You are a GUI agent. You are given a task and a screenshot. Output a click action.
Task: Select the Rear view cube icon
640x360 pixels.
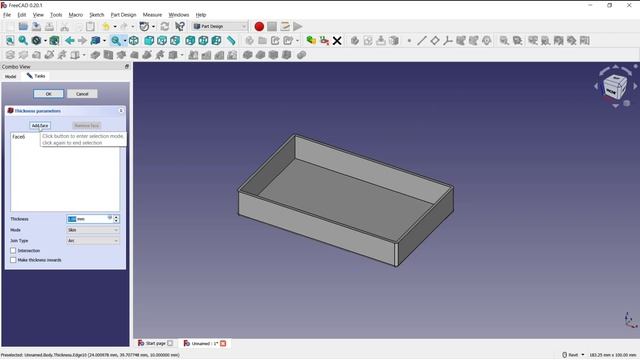click(x=190, y=40)
